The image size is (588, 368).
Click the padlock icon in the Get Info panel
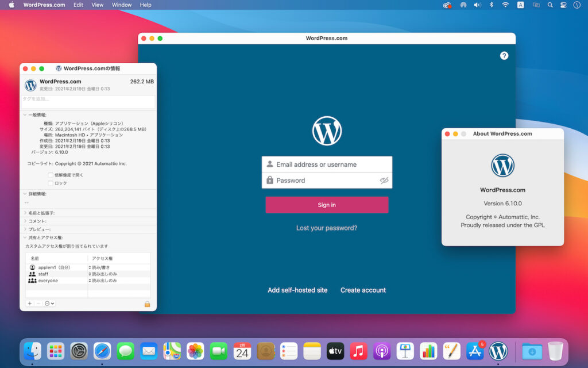[146, 304]
